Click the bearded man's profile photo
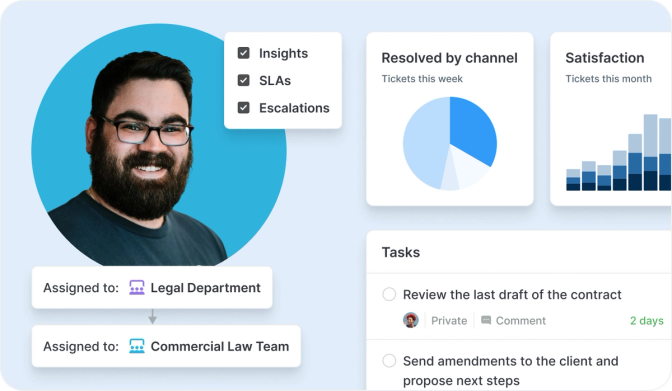This screenshot has width=672, height=391. click(159, 146)
